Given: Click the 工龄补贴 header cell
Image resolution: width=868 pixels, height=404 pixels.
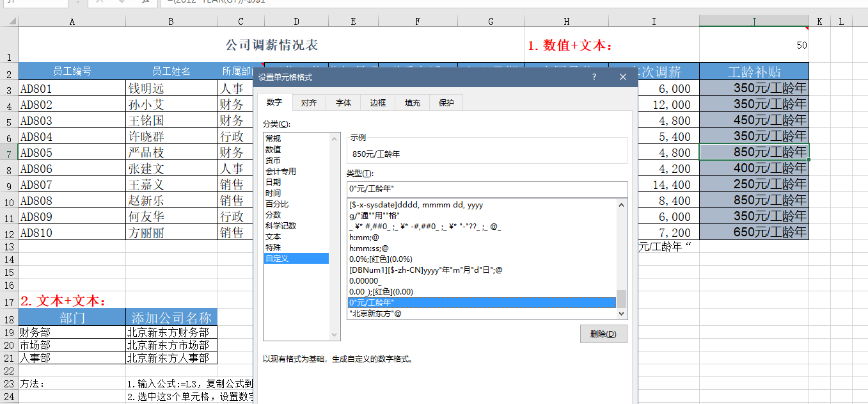Looking at the screenshot, I should (x=754, y=72).
